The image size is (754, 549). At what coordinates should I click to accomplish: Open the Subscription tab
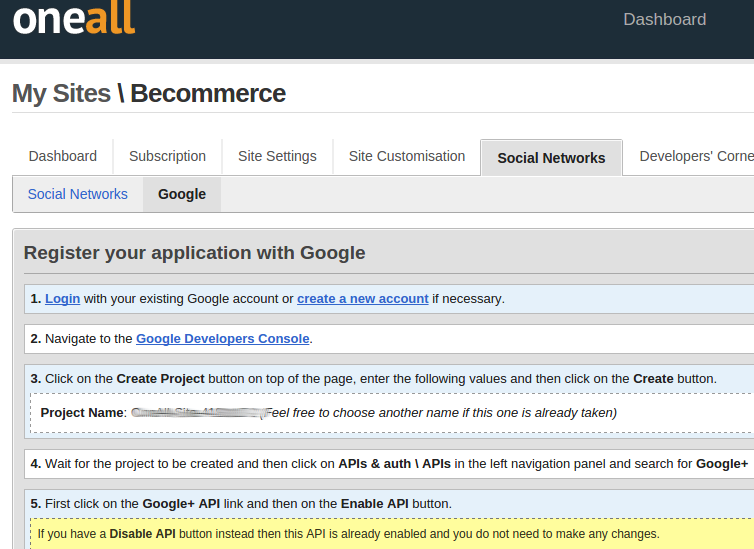167,156
